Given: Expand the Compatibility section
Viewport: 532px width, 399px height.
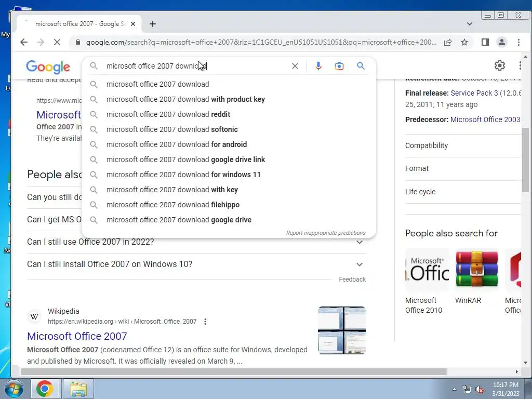Looking at the screenshot, I should [x=463, y=145].
